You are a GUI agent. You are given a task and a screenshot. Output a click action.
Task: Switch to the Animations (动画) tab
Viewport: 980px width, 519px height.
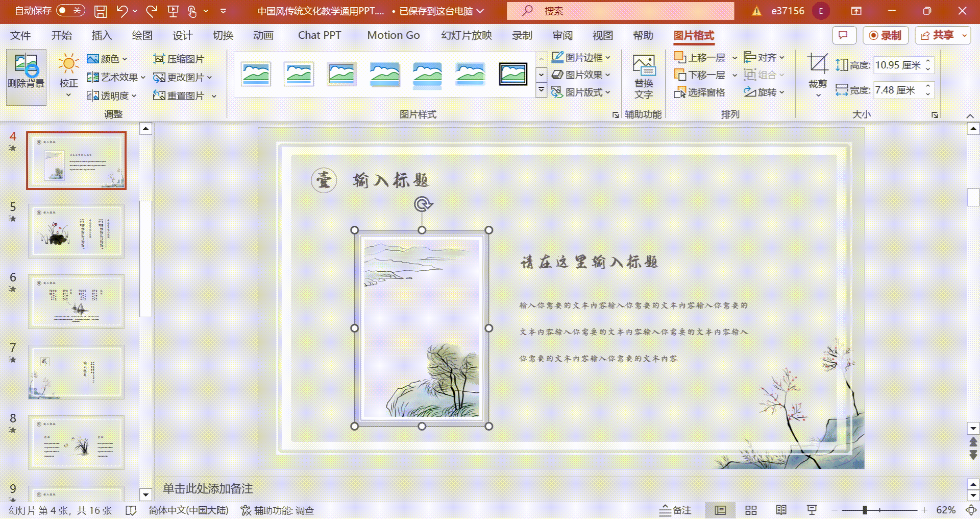pos(263,35)
